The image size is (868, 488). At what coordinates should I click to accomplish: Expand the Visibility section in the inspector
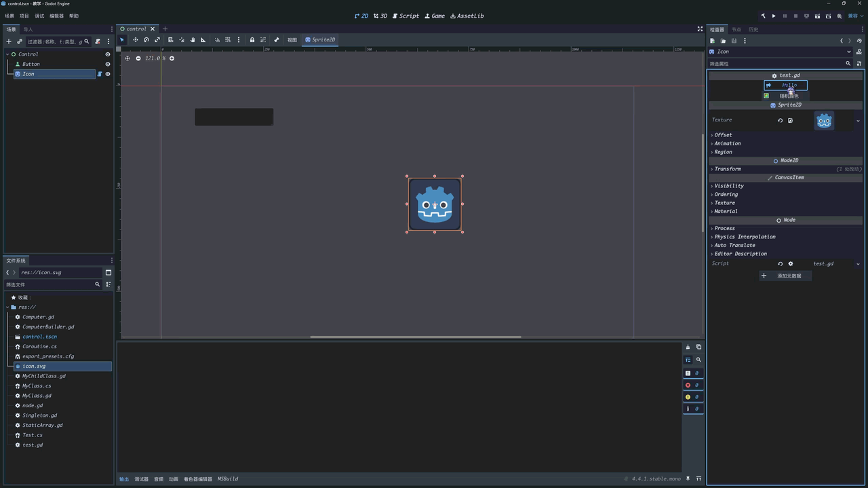[x=728, y=186]
